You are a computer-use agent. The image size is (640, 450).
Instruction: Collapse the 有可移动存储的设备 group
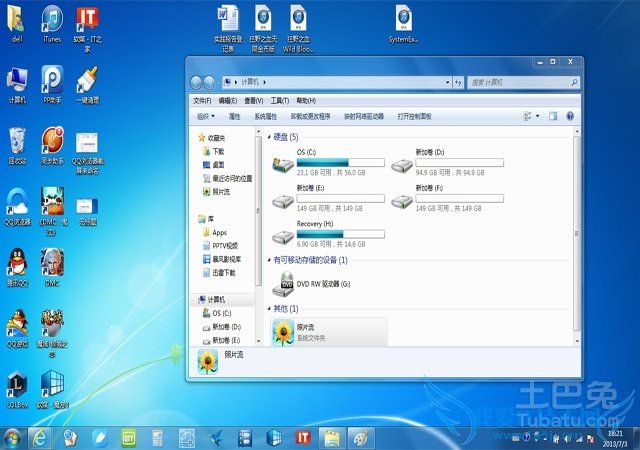[x=267, y=260]
